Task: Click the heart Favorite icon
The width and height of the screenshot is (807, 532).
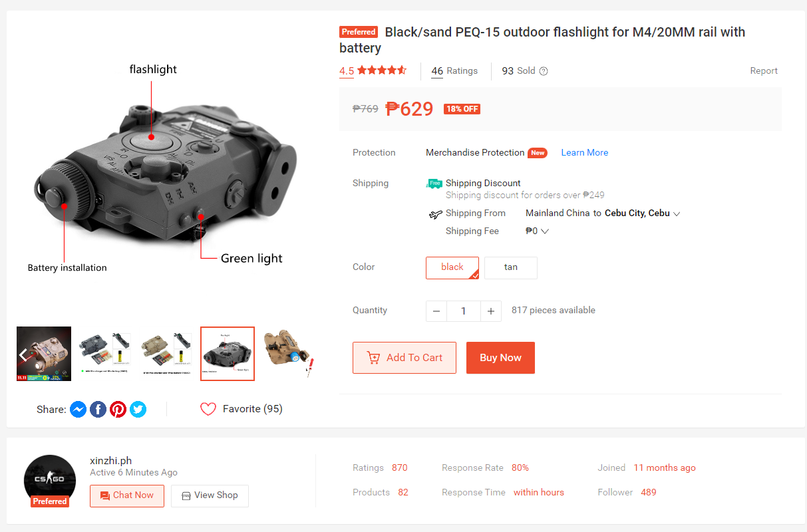Action: (208, 409)
